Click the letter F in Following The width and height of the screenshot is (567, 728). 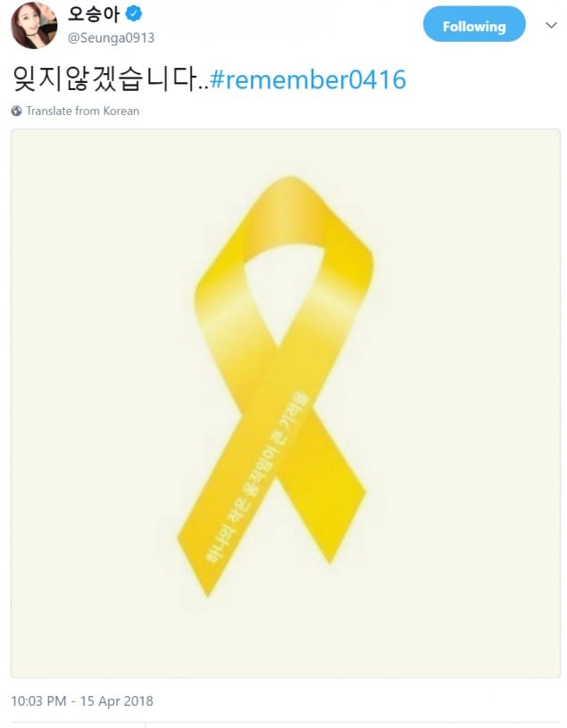point(446,27)
